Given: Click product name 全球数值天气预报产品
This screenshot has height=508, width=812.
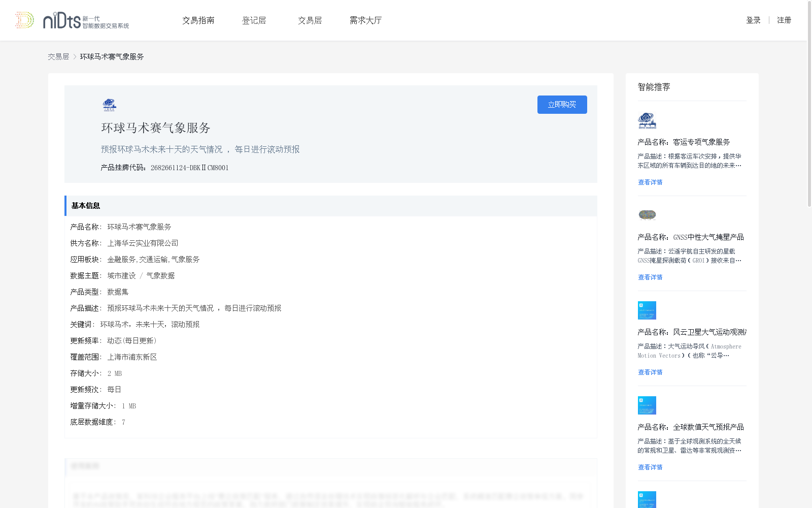Looking at the screenshot, I should [x=708, y=427].
